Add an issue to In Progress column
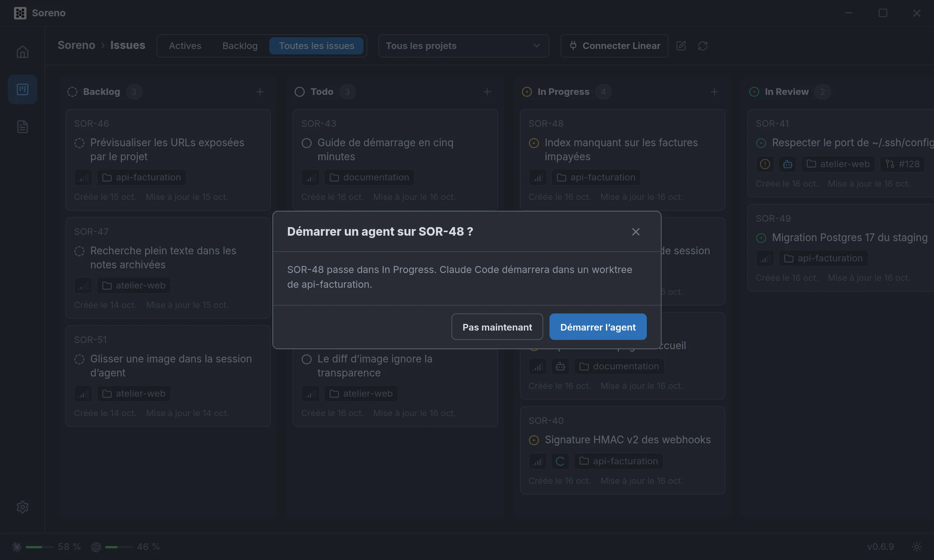This screenshot has height=560, width=934. tap(715, 92)
